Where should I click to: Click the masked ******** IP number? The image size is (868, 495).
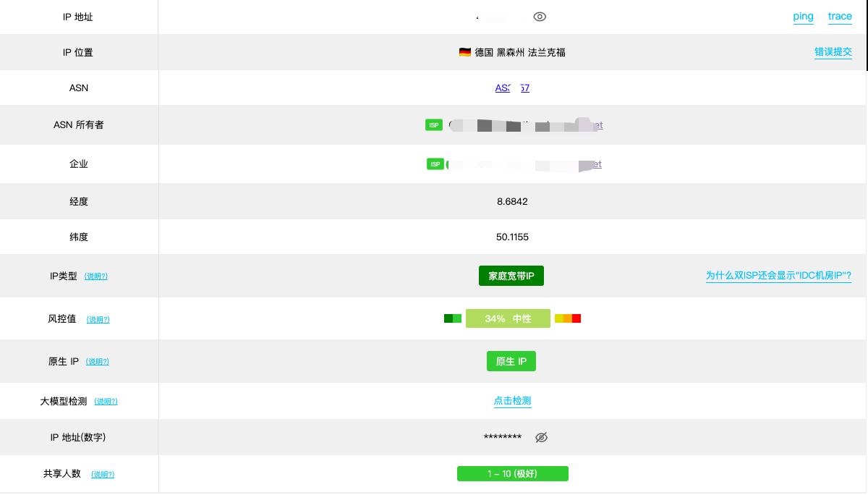(x=503, y=437)
